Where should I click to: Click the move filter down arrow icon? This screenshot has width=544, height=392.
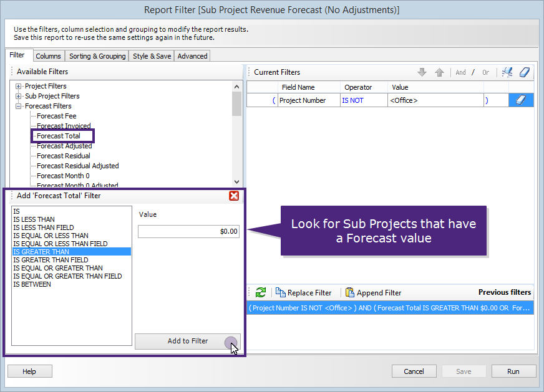[x=422, y=72]
